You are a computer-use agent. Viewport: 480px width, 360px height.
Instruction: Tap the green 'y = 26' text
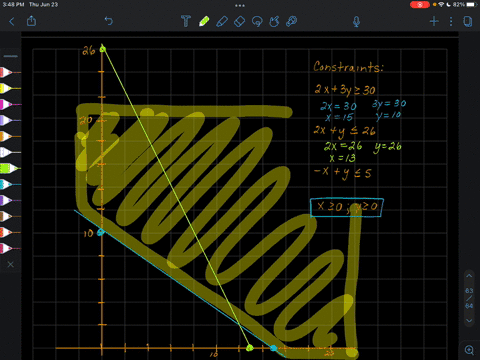[387, 147]
